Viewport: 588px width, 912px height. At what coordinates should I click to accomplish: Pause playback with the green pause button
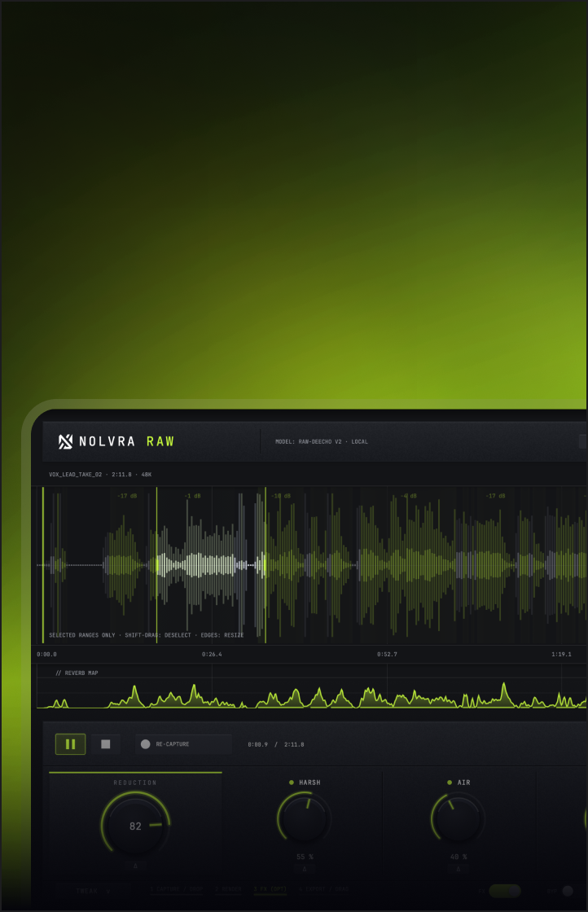[70, 744]
